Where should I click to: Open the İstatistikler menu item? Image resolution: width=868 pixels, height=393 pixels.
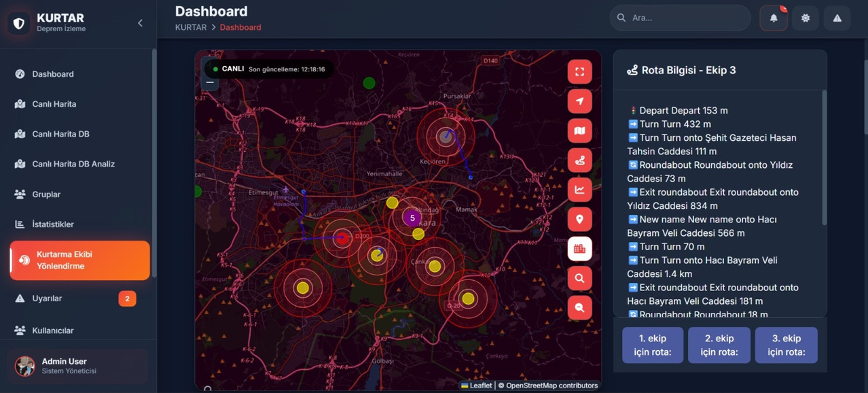53,224
